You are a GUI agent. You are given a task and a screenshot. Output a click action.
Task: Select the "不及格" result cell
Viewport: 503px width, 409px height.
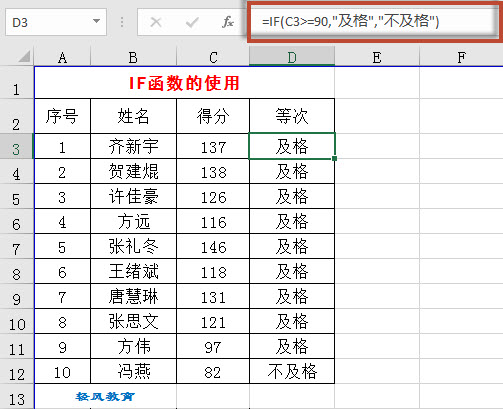(x=292, y=371)
